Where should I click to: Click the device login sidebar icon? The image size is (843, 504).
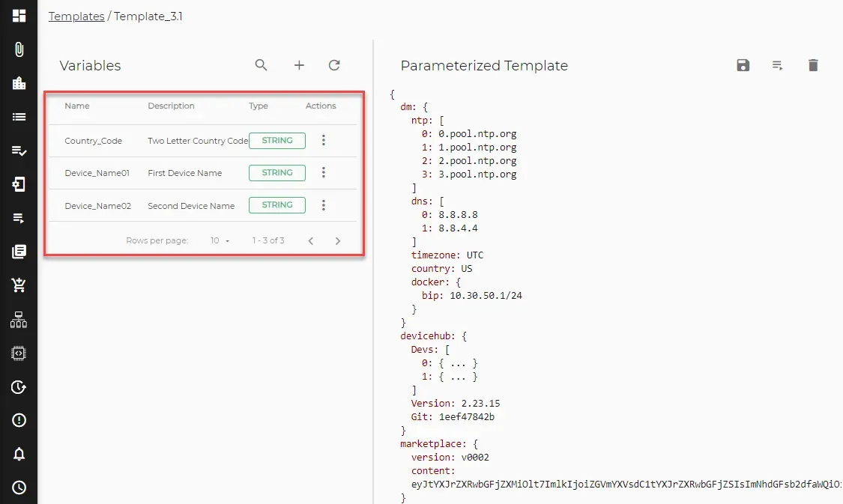(x=19, y=184)
